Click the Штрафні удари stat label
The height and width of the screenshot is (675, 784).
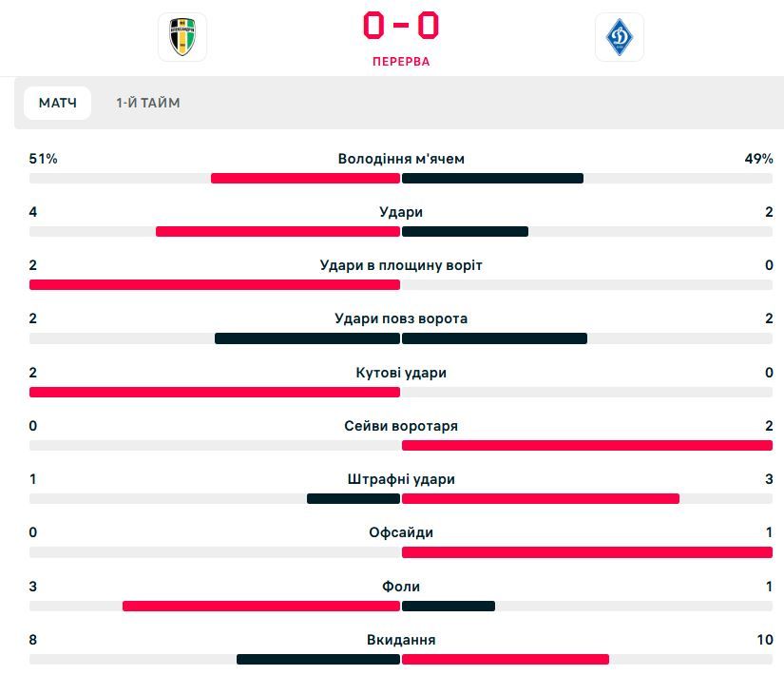[x=401, y=479]
